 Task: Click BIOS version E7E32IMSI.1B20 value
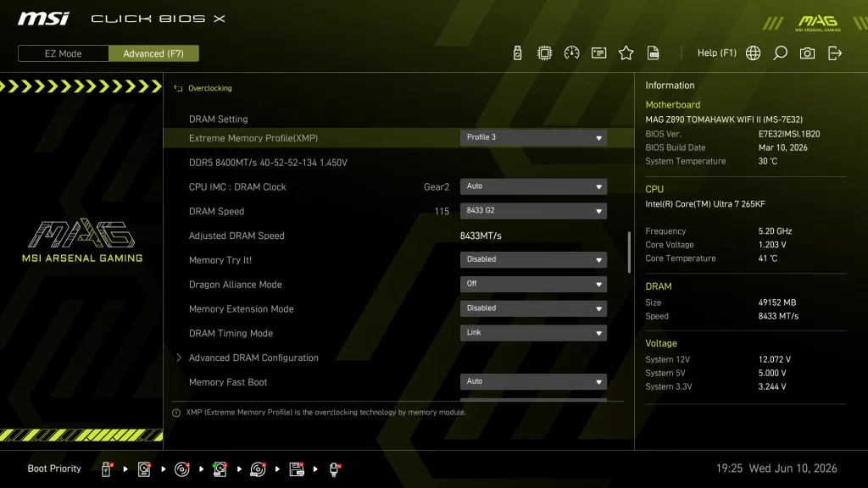pyautogui.click(x=789, y=134)
